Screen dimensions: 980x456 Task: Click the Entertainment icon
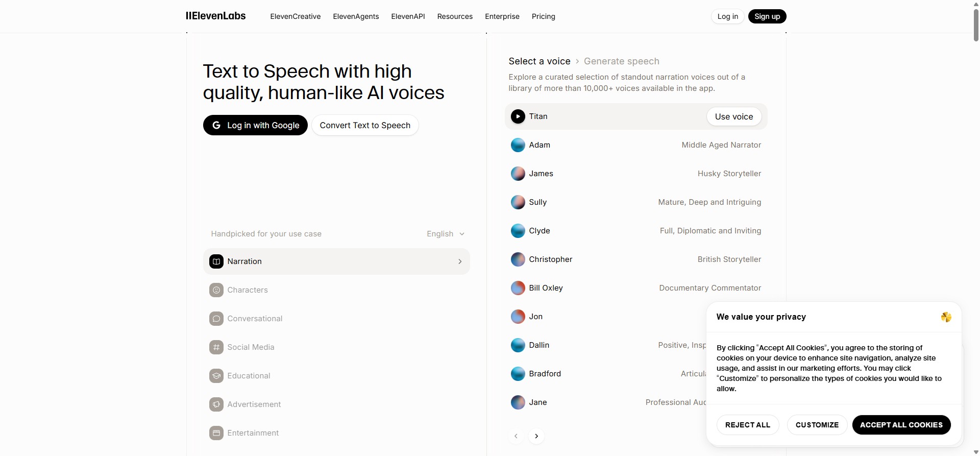pos(216,433)
